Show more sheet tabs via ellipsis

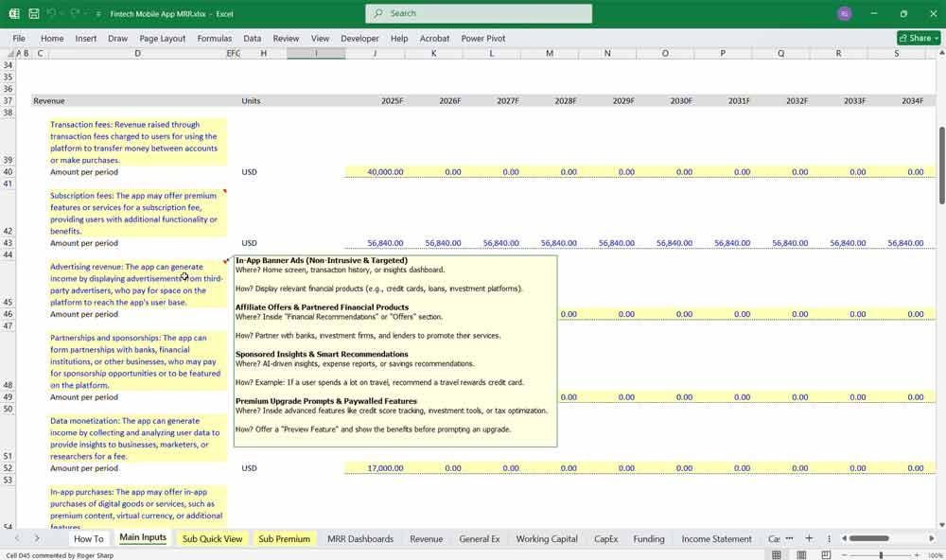click(789, 538)
